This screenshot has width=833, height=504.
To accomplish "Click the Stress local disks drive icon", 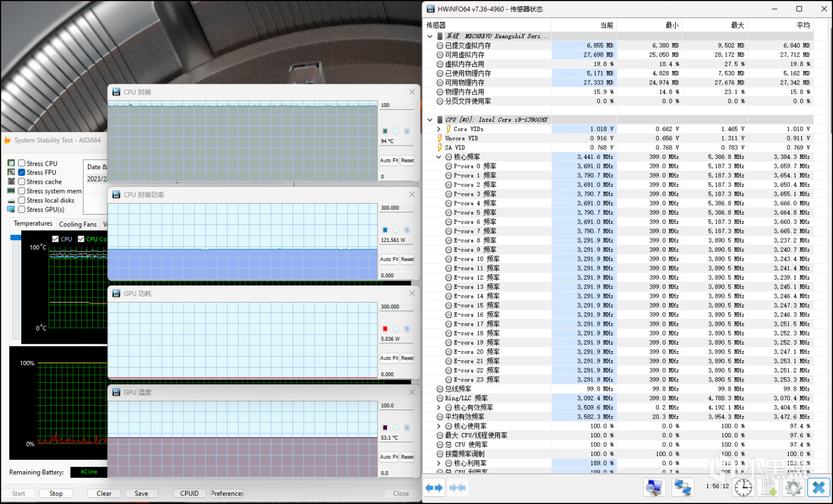I will (x=11, y=200).
